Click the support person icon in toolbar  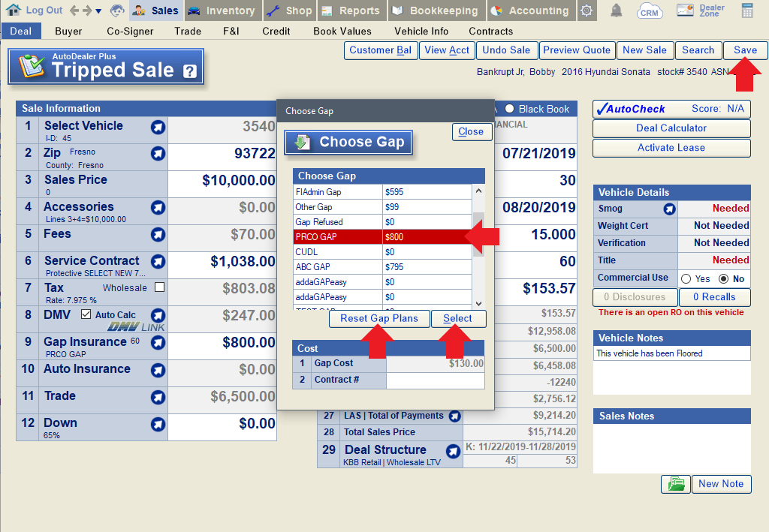117,11
